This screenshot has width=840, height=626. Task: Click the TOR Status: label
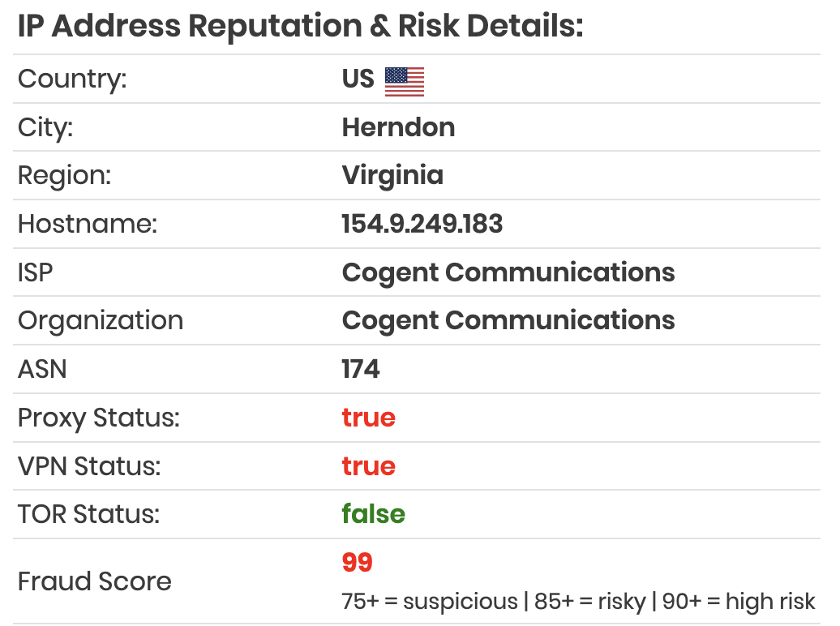point(89,515)
